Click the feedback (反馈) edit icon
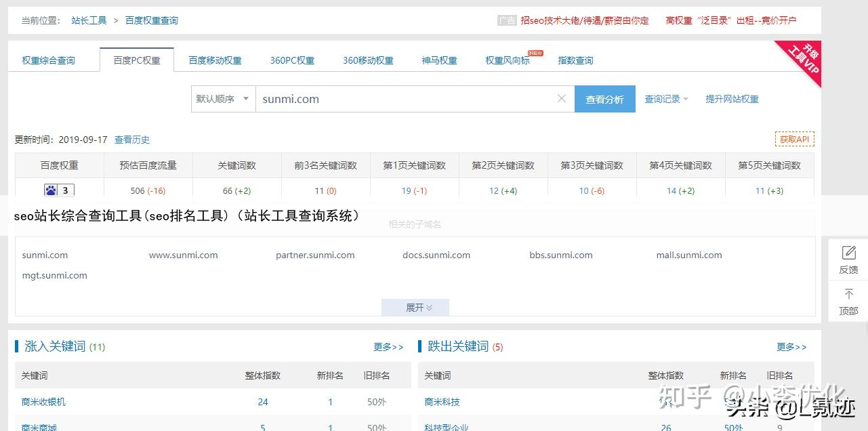The height and width of the screenshot is (431, 868). pyautogui.click(x=848, y=253)
